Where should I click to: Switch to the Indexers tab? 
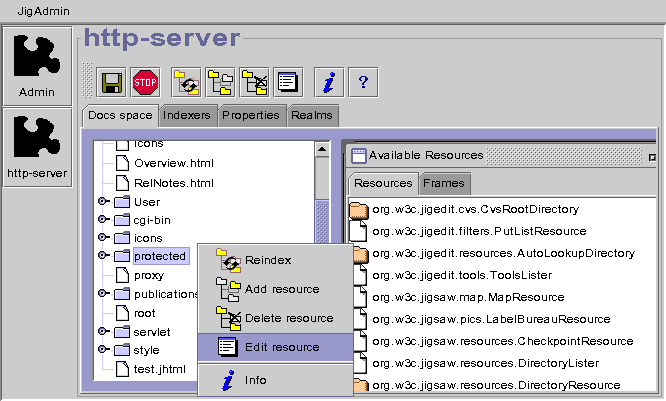click(186, 116)
